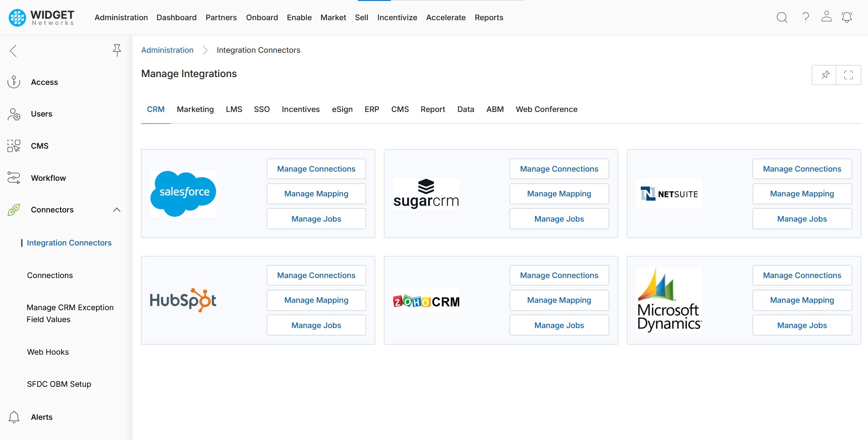
Task: Click the Access anchor icon
Action: click(14, 82)
